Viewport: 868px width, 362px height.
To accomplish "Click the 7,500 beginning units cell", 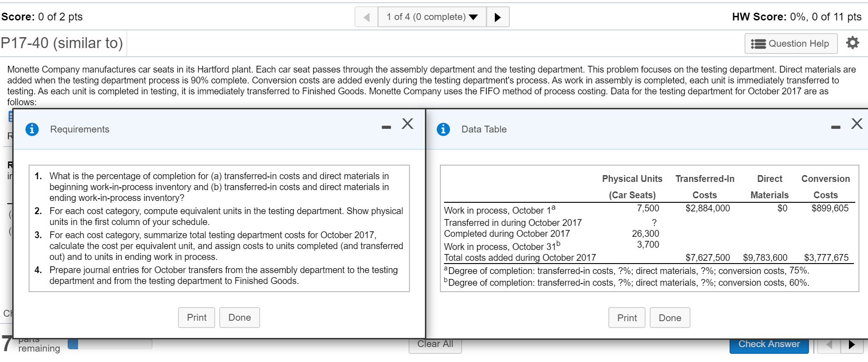I will (x=648, y=208).
